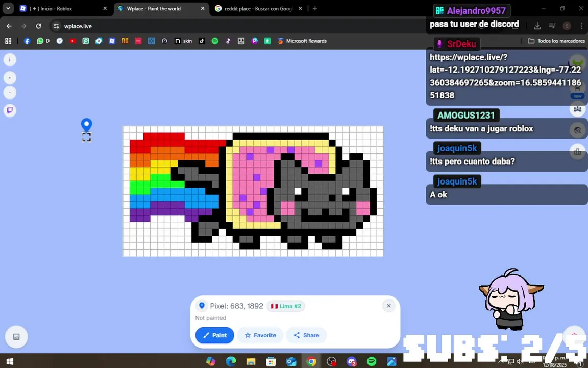Open OBS Studio from taskbar
Screen dimensions: 588x368
pos(331,361)
